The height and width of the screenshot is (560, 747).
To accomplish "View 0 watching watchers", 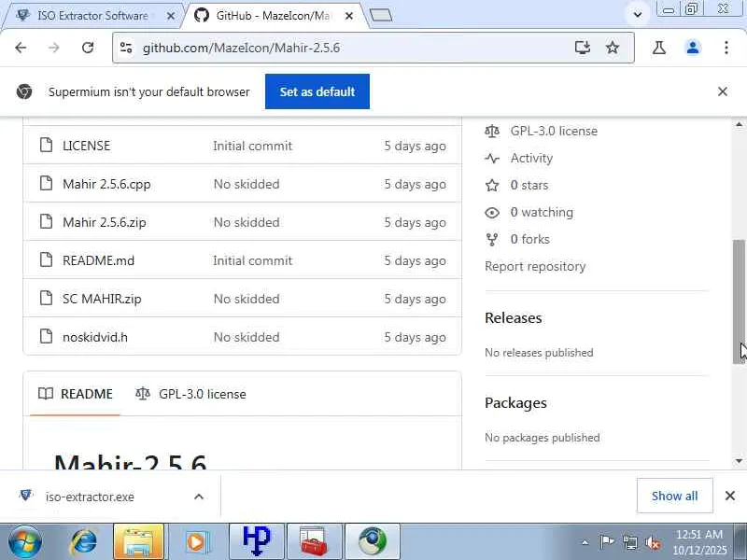I will click(542, 213).
